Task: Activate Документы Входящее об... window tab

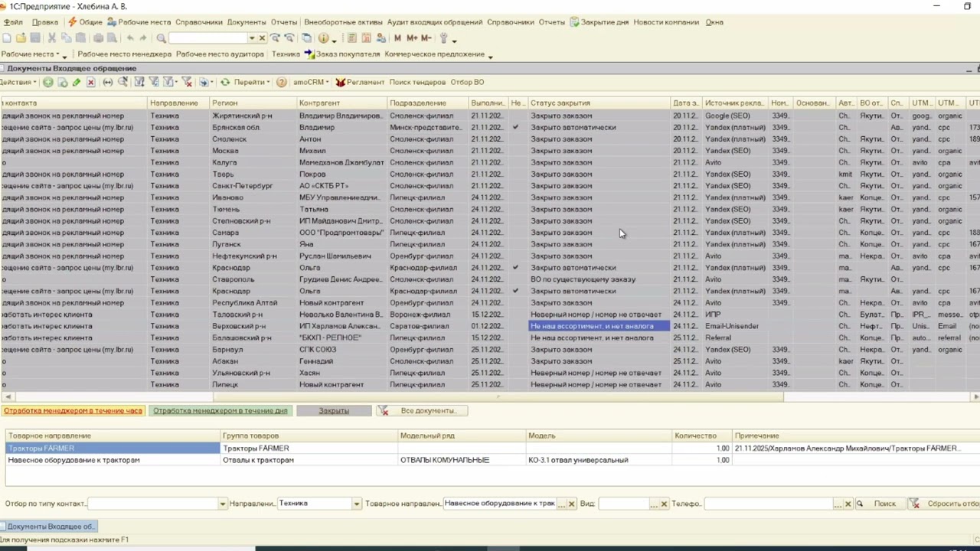Action: (49, 527)
